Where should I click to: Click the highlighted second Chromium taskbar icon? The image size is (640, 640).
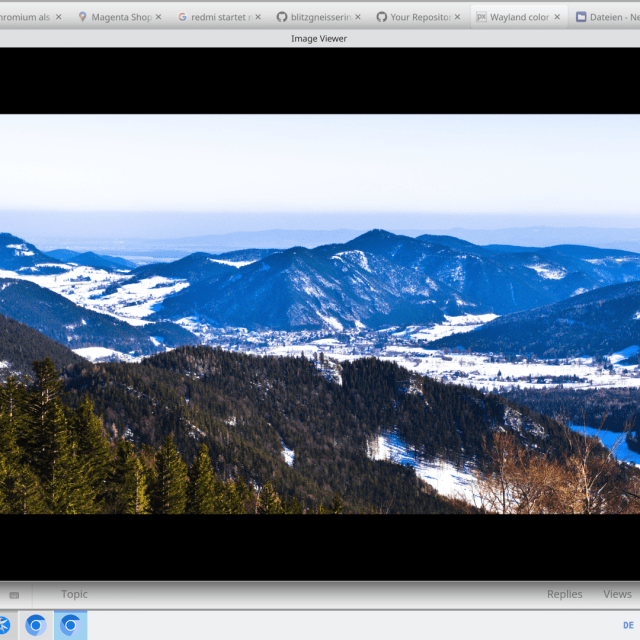coord(70,625)
